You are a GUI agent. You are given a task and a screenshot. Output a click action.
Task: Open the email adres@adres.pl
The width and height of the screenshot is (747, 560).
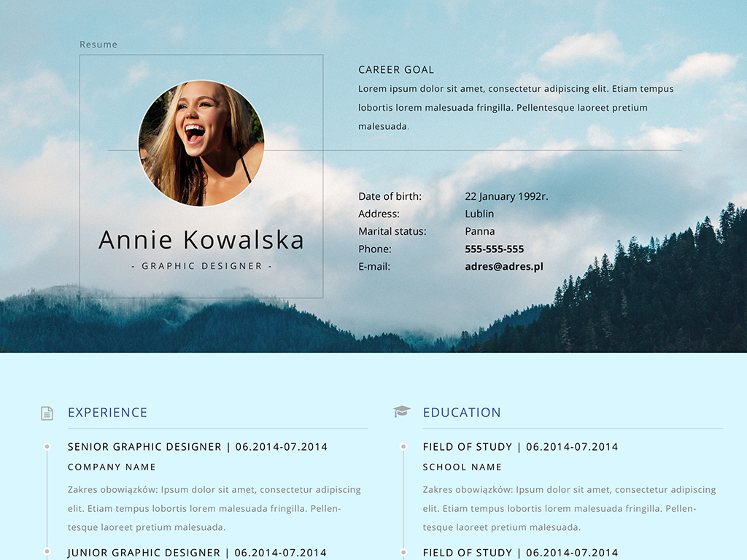[504, 267]
